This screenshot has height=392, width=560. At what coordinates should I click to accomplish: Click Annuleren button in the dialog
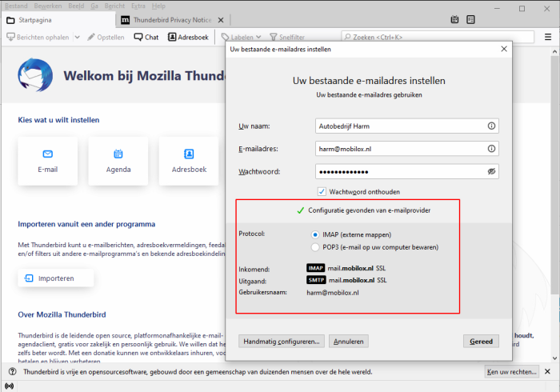pyautogui.click(x=349, y=342)
